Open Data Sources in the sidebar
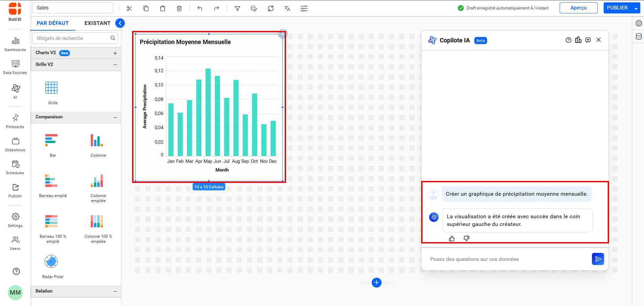The width and height of the screenshot is (644, 306). coord(15,67)
